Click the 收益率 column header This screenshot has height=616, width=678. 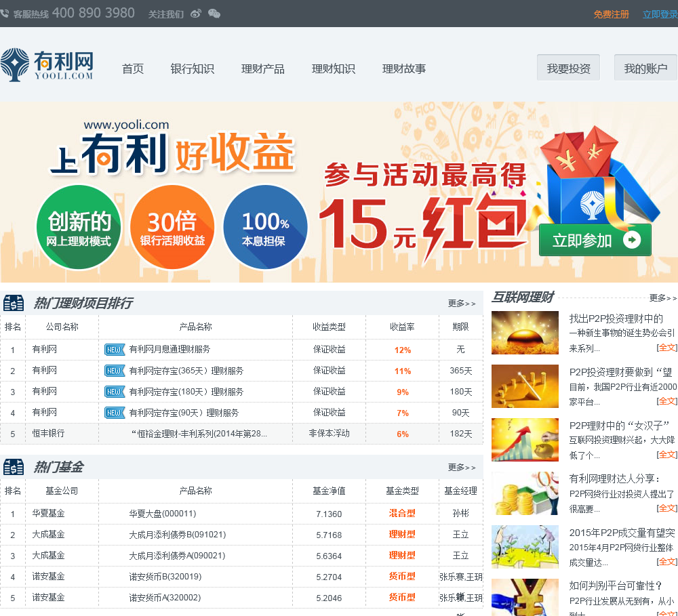click(402, 327)
